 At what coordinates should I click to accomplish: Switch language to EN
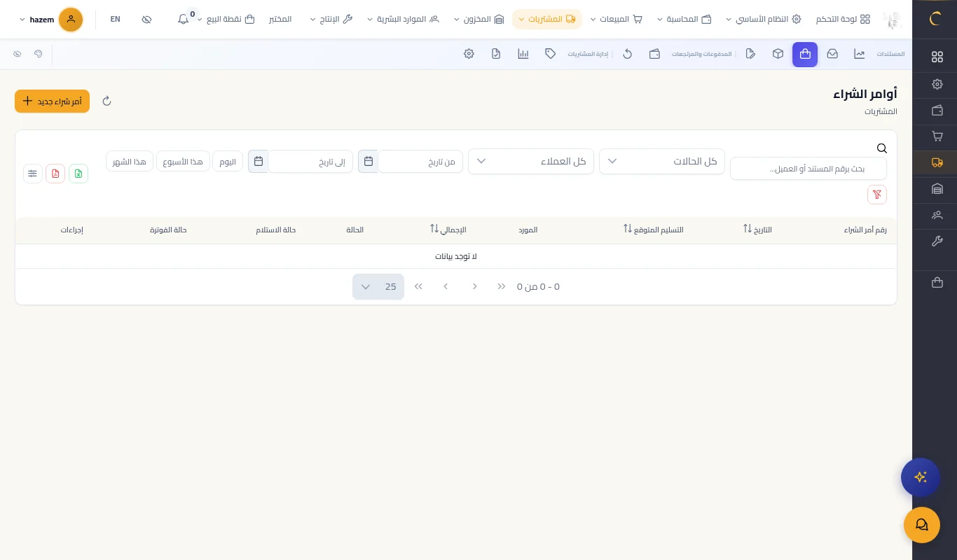point(116,20)
